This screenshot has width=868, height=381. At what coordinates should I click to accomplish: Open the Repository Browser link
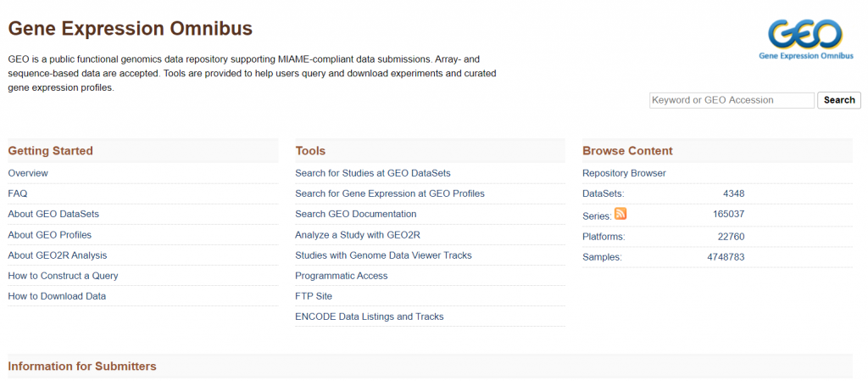click(x=624, y=173)
